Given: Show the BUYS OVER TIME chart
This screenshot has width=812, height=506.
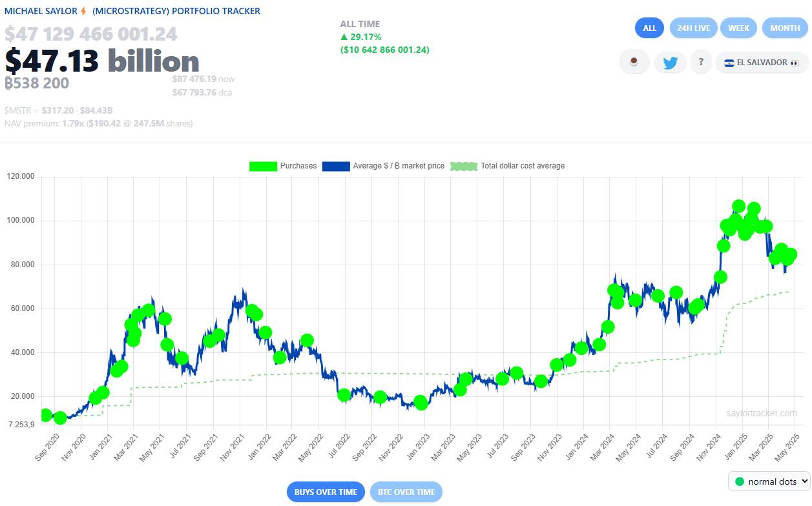Looking at the screenshot, I should pyautogui.click(x=326, y=492).
